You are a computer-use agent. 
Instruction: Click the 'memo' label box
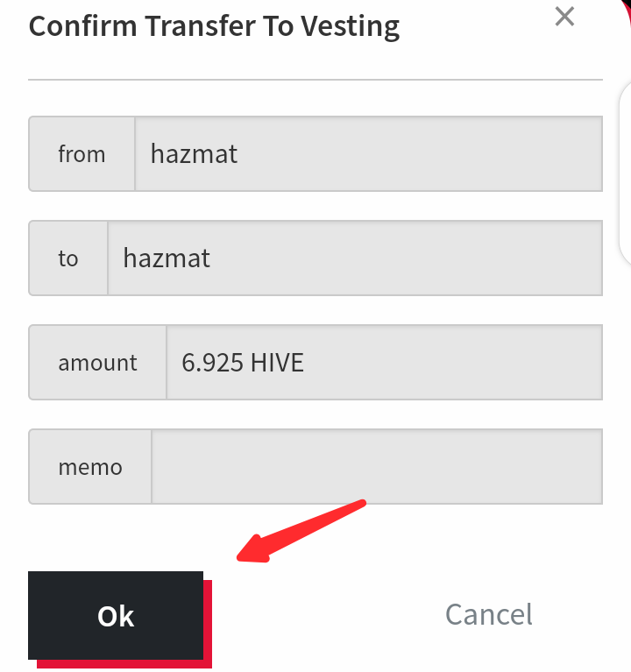coord(90,467)
